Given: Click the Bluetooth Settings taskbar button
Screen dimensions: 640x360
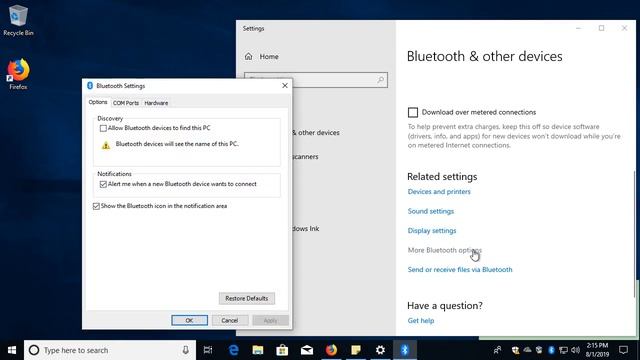Looking at the screenshot, I should [x=404, y=350].
